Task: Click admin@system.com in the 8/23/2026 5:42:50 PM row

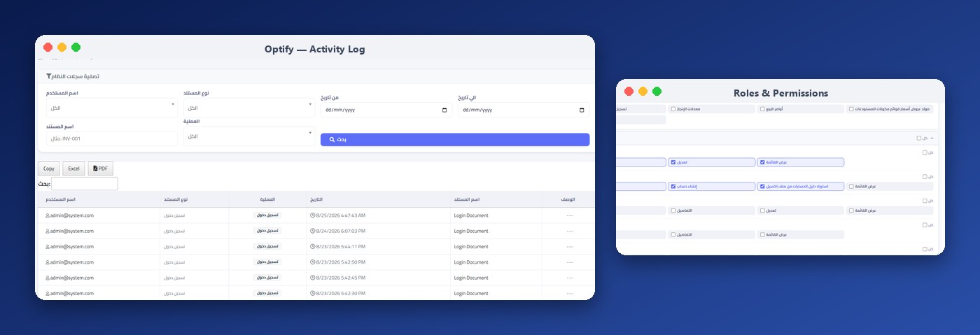Action: pos(72,262)
